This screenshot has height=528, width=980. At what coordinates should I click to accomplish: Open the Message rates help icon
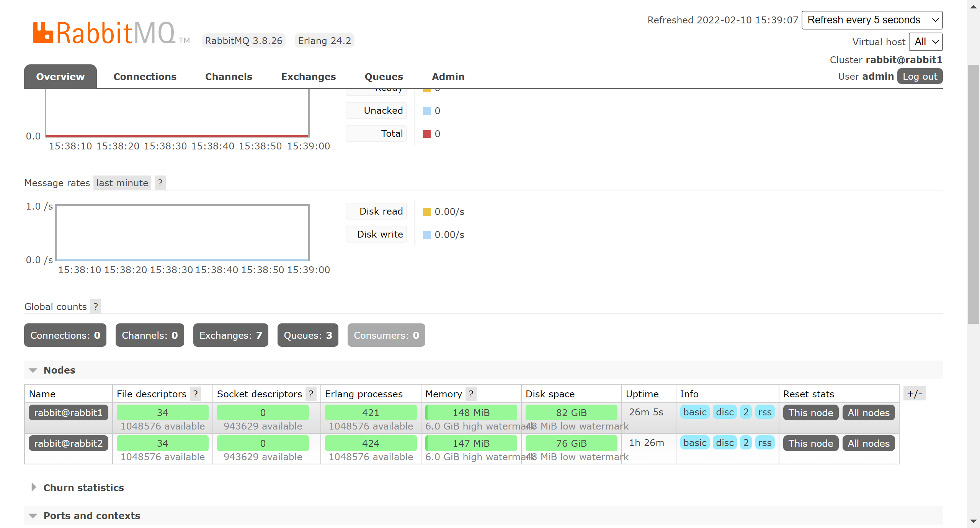point(160,183)
